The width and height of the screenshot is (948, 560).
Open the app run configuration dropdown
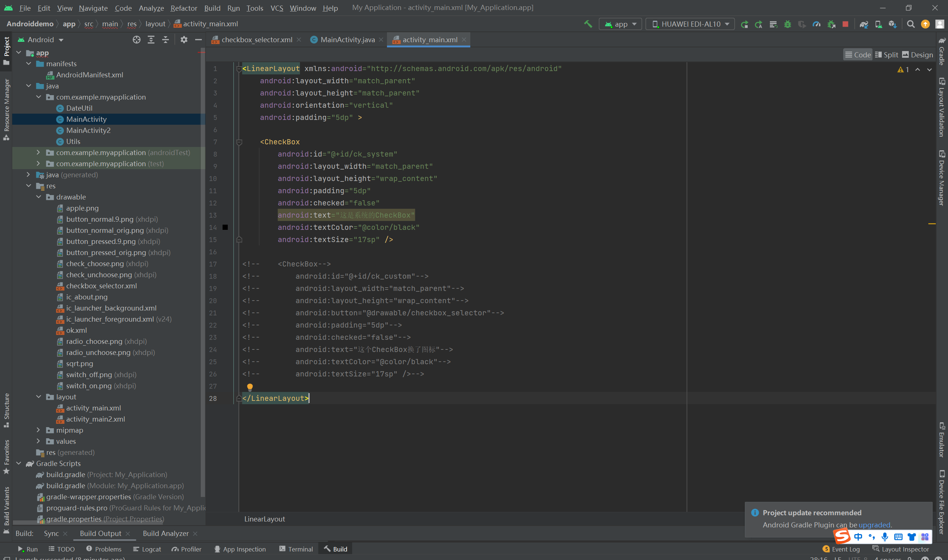[620, 24]
